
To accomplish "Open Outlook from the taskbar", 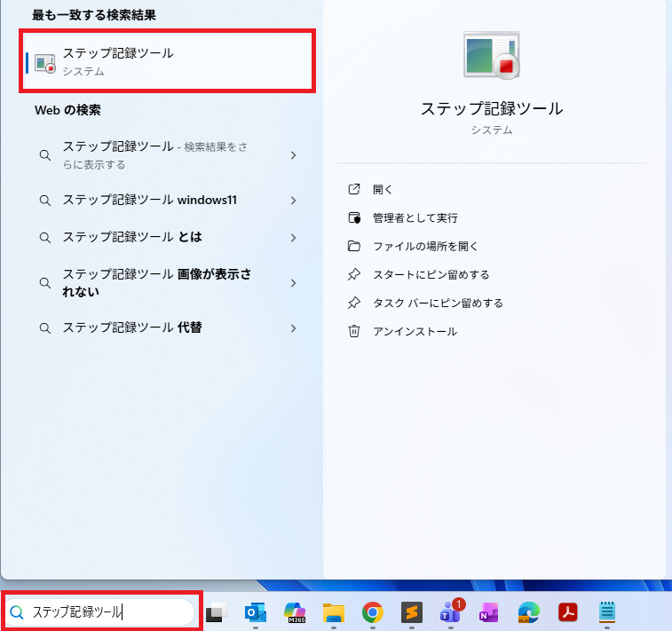I will click(256, 612).
